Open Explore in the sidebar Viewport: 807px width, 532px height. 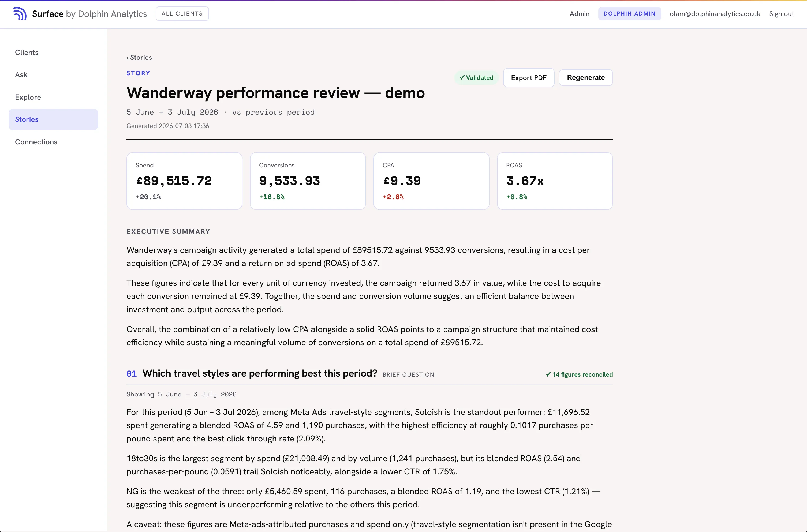pyautogui.click(x=53, y=97)
